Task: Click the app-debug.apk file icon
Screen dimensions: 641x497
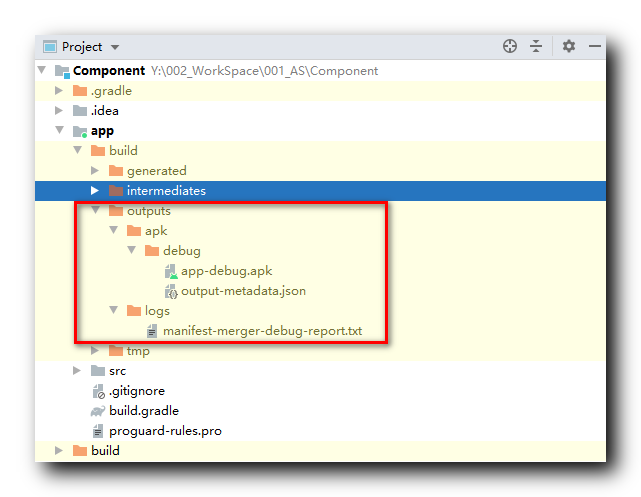Action: click(171, 271)
